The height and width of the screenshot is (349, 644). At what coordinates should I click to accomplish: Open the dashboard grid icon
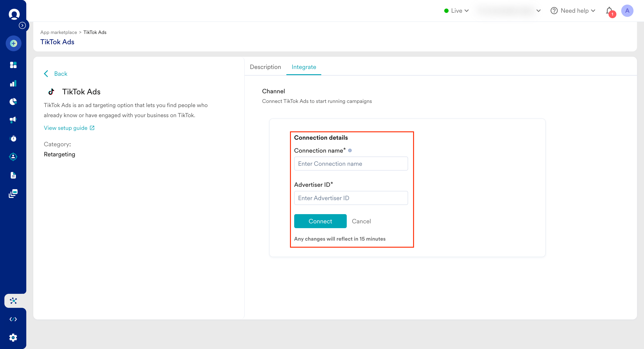(13, 65)
